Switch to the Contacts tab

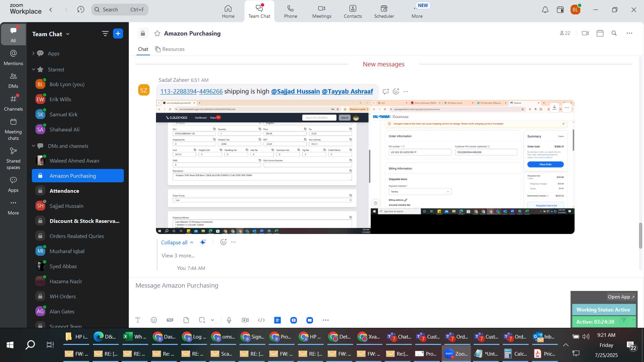pos(353,11)
